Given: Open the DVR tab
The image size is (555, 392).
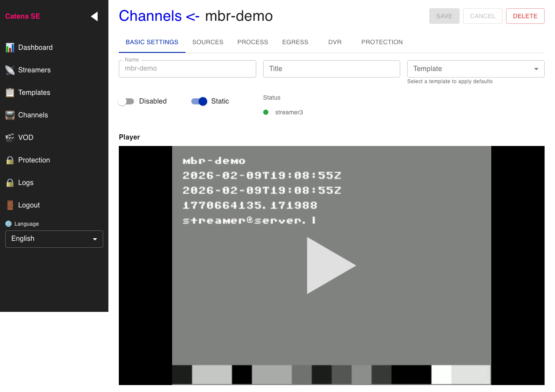Looking at the screenshot, I should tap(335, 42).
